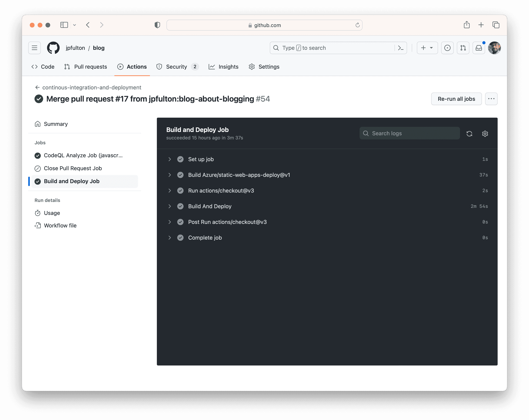Image resolution: width=529 pixels, height=420 pixels.
Task: Click the 2m 54s duration value
Action: tap(479, 206)
